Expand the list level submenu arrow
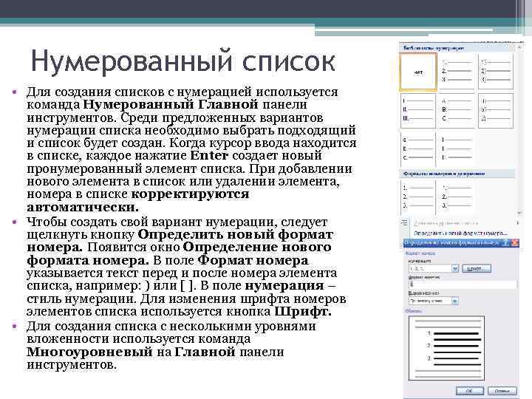 517,223
